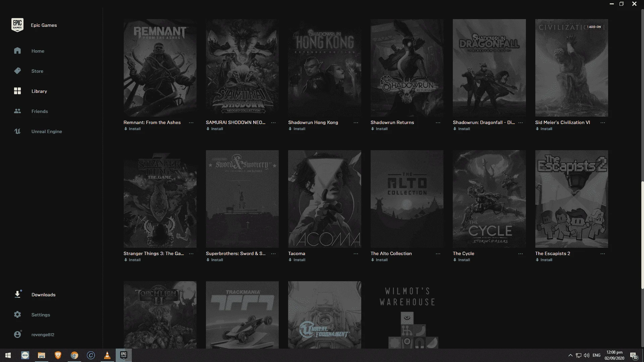The height and width of the screenshot is (362, 644).
Task: Open File Explorer from the taskbar
Action: click(41, 355)
